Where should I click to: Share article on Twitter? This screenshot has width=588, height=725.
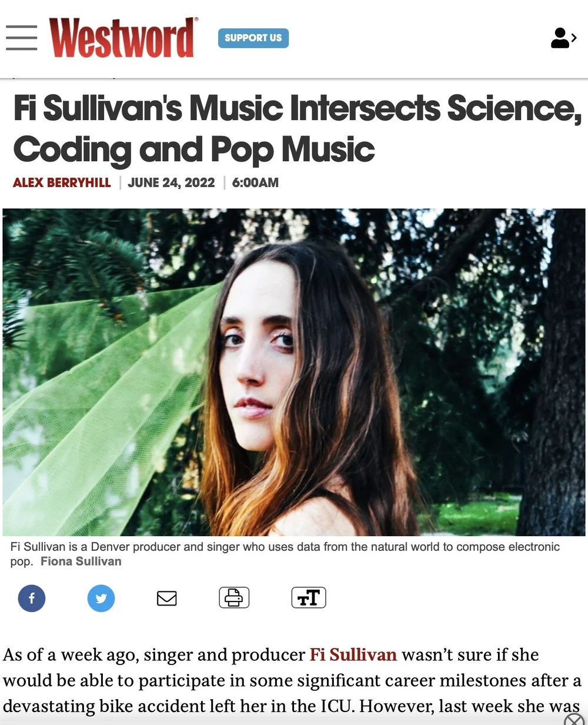101,598
